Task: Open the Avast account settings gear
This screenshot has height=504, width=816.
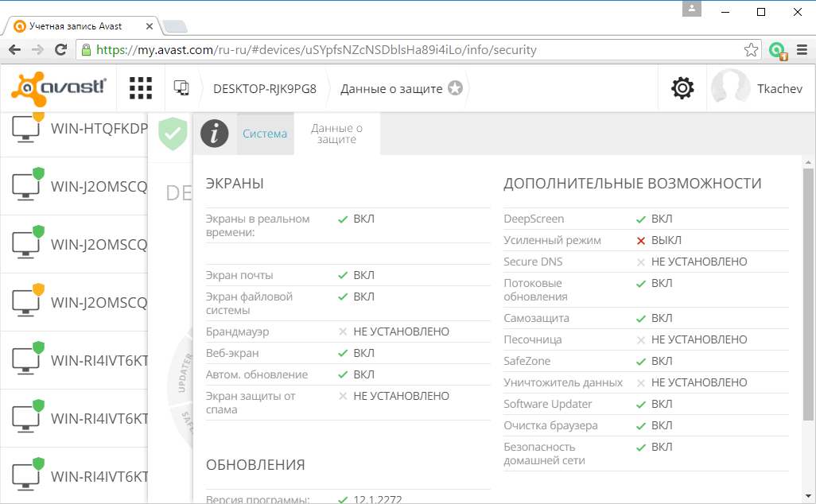Action: click(x=682, y=87)
